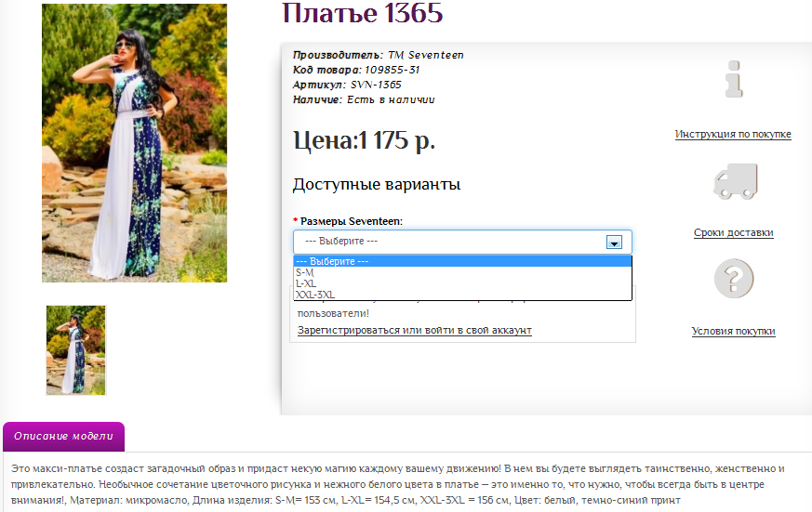Viewport: 812px width, 512px height.
Task: Click the question mark icon
Action: coord(733,279)
